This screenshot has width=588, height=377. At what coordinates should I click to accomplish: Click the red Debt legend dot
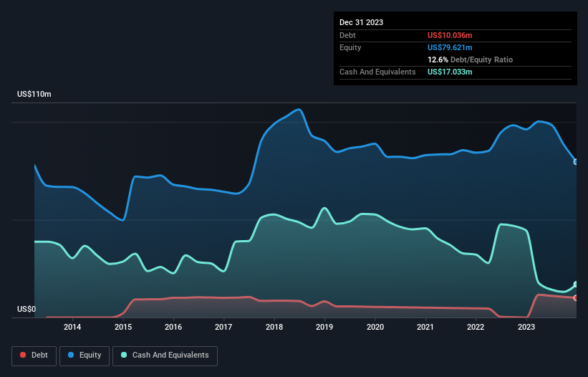point(23,355)
